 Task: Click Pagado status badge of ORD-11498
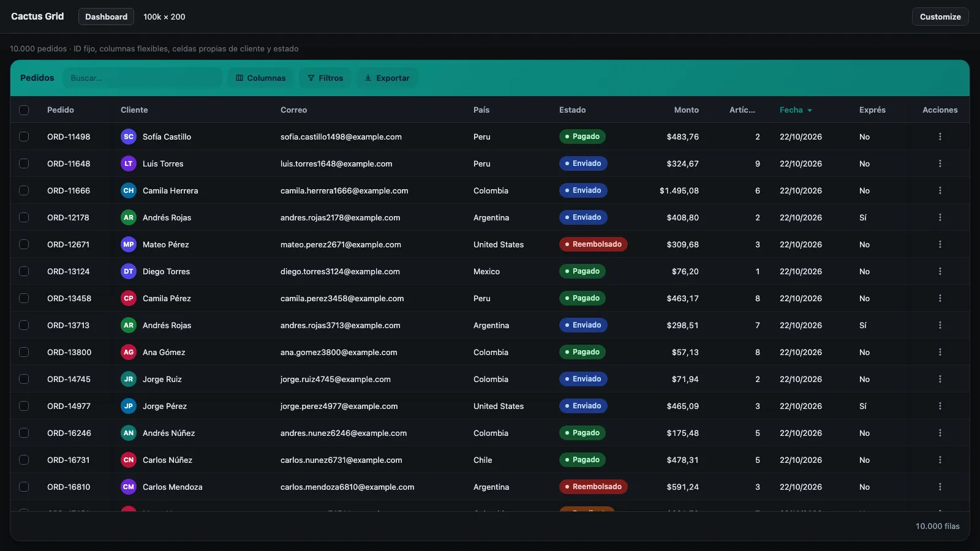click(582, 137)
